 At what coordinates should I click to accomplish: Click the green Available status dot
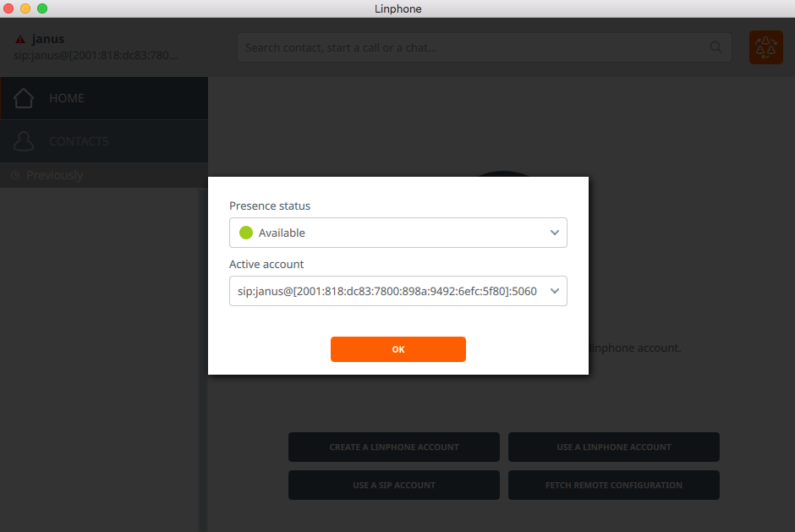click(246, 233)
